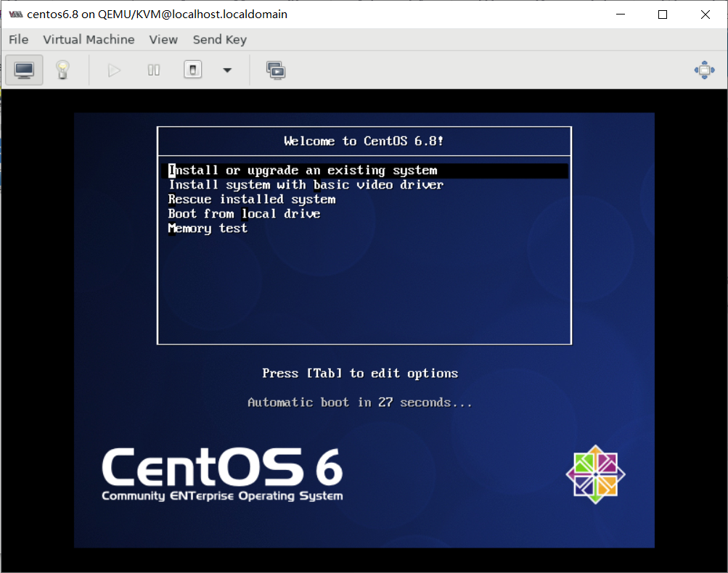The width and height of the screenshot is (728, 573).
Task: Open the manage VM snapshots view
Action: (276, 70)
